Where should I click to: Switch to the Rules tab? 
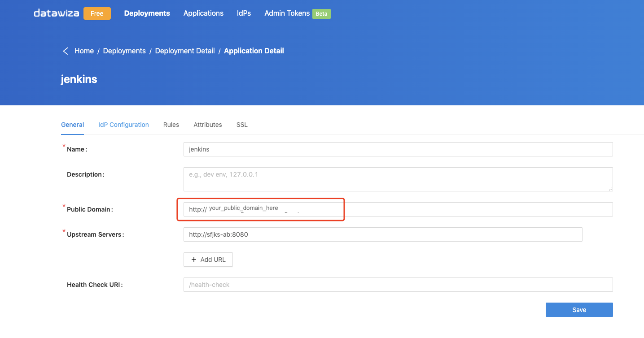click(x=171, y=125)
